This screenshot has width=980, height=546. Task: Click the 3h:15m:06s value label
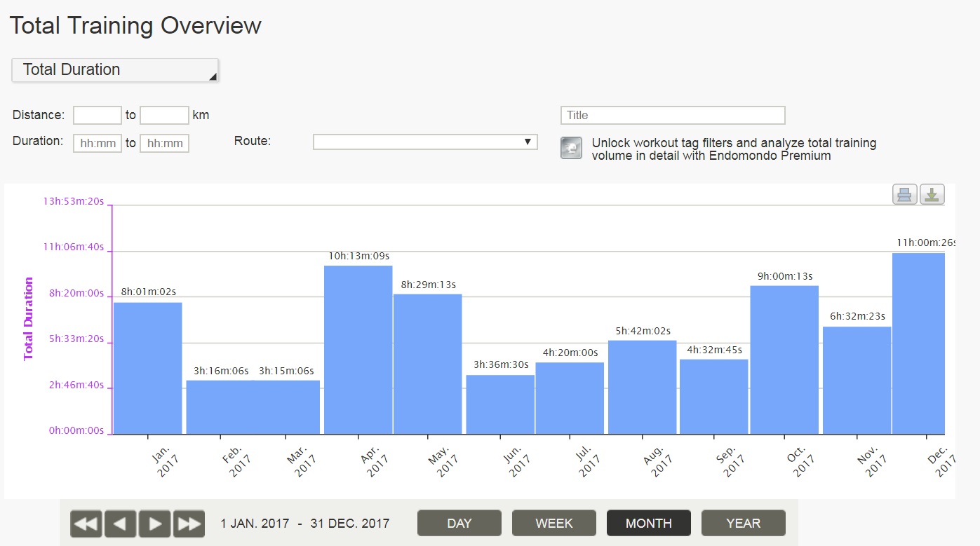pyautogui.click(x=286, y=371)
